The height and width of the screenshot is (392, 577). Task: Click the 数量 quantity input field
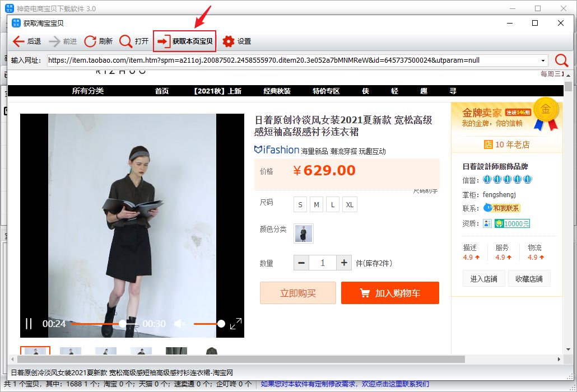[323, 263]
